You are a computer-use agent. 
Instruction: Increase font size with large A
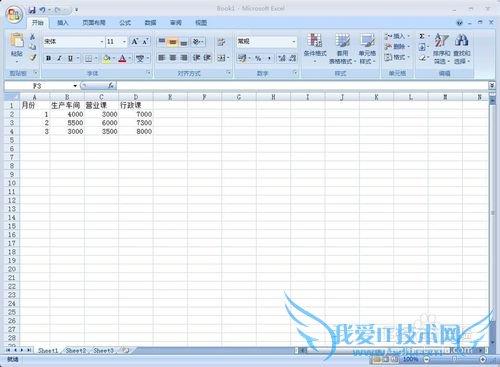point(135,42)
